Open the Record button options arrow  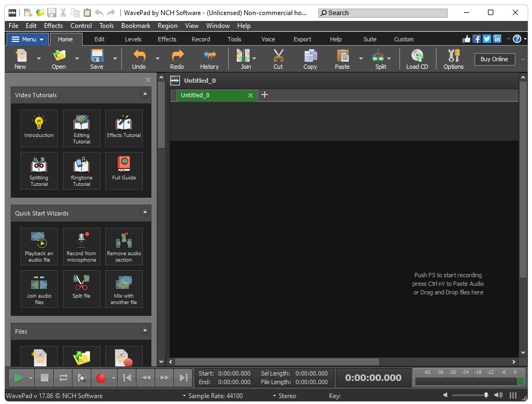(113, 378)
